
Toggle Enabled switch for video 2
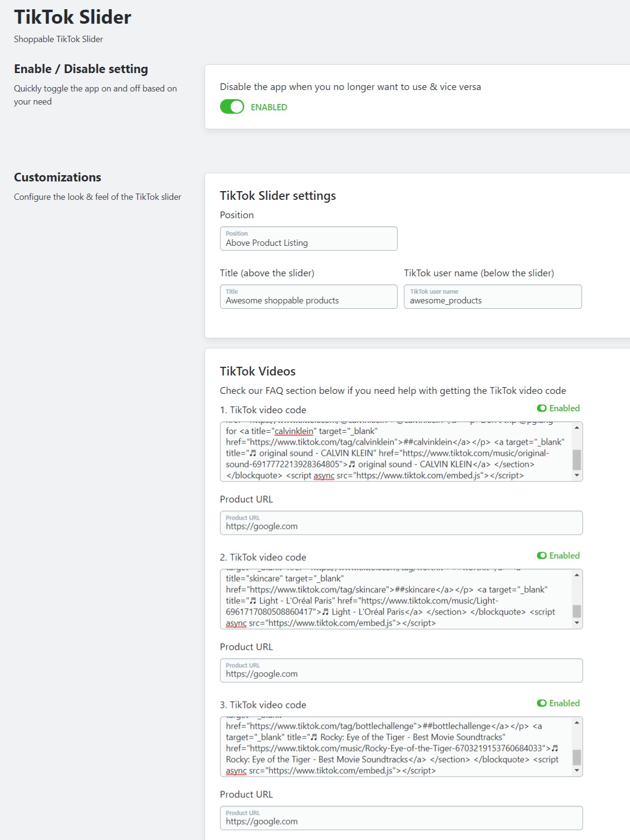click(541, 556)
